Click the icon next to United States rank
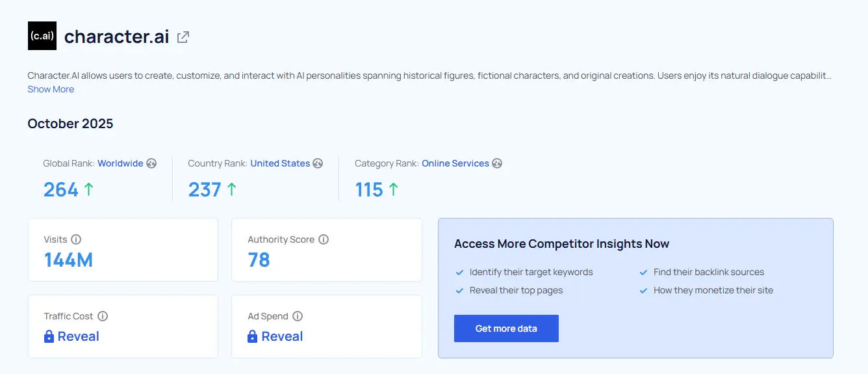The image size is (868, 374). click(x=318, y=163)
